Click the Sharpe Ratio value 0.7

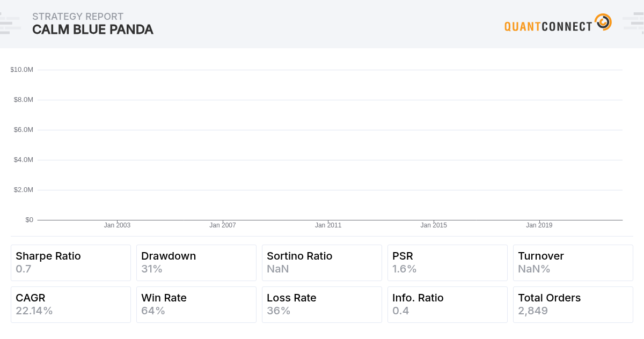pos(24,269)
